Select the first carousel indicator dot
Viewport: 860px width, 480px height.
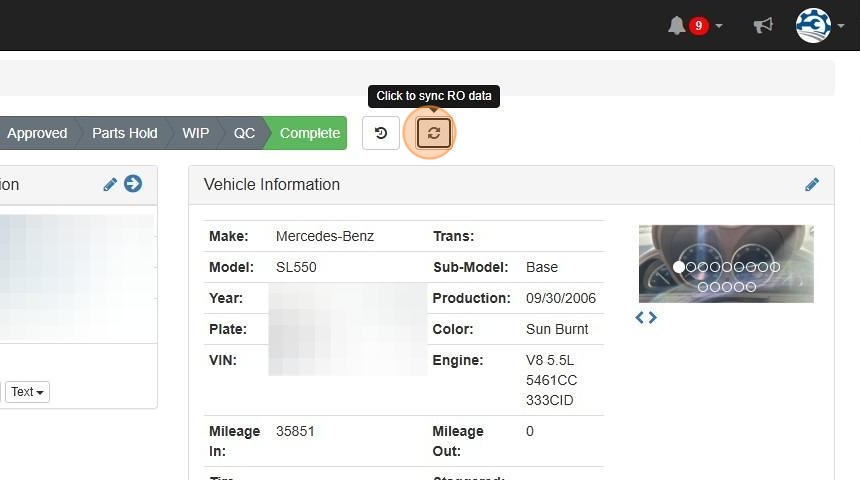[x=680, y=267]
